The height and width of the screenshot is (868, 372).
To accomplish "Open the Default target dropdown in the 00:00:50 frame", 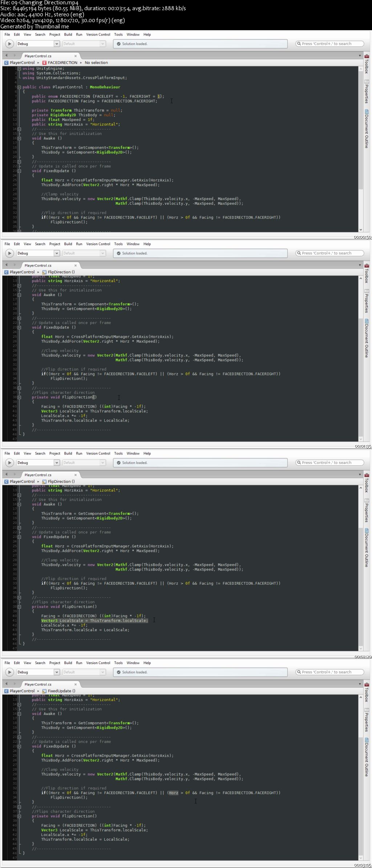I will tap(84, 44).
